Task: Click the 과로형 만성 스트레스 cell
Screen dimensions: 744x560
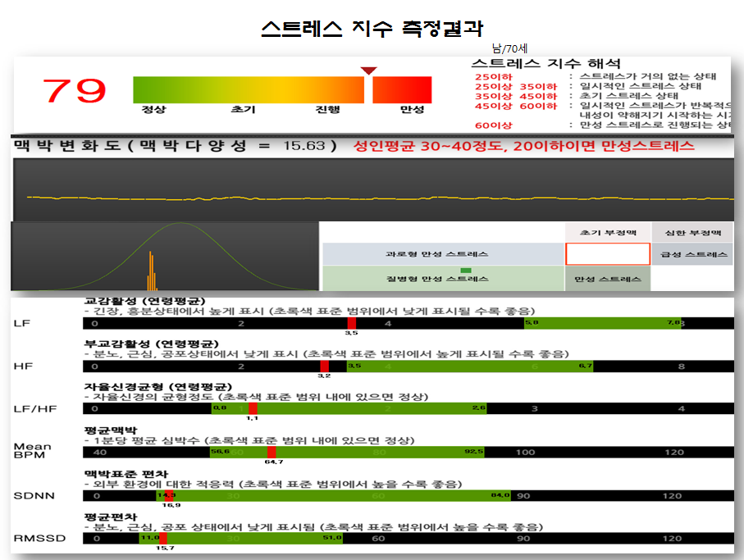Action: tap(443, 253)
